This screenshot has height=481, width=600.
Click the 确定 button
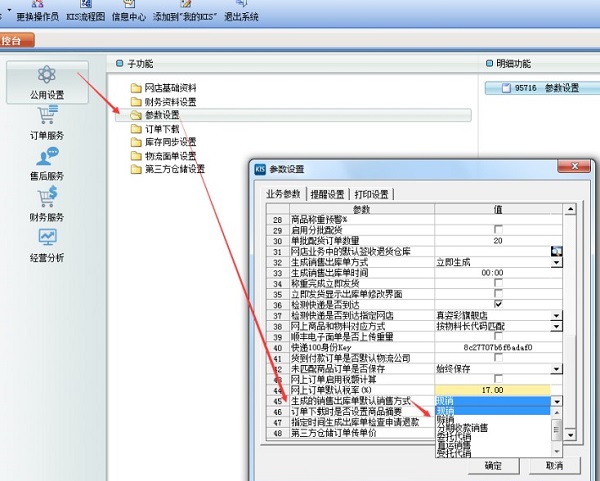tap(494, 466)
